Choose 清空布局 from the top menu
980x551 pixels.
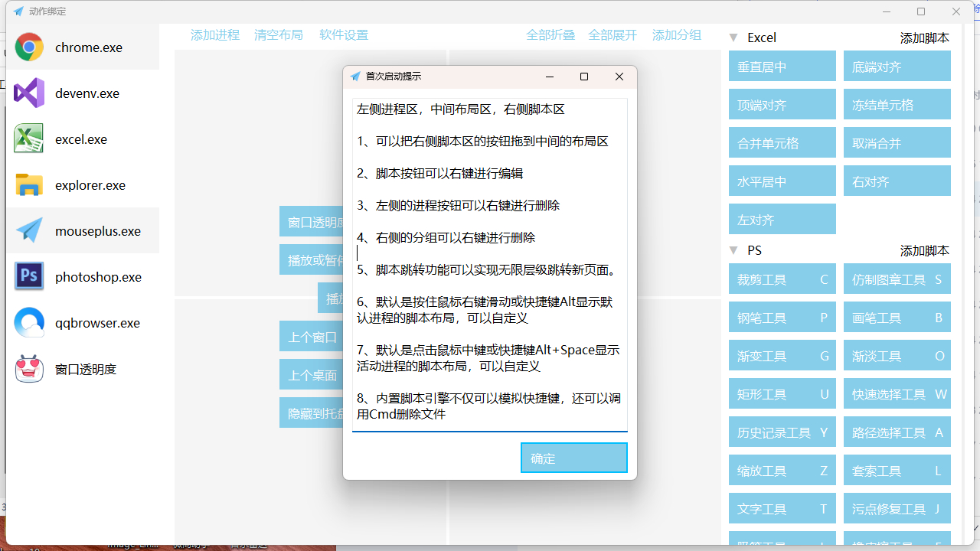(x=279, y=35)
